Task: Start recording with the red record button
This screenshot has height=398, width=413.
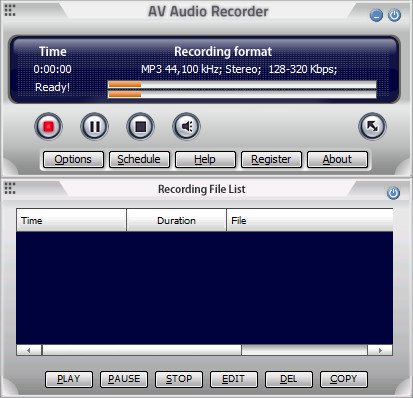Action: [x=48, y=126]
